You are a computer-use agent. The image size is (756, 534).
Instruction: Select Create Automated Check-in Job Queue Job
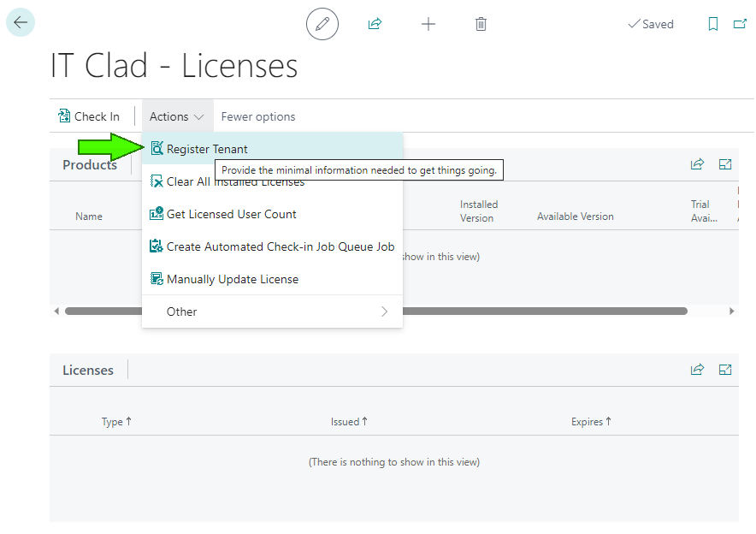[x=273, y=246]
